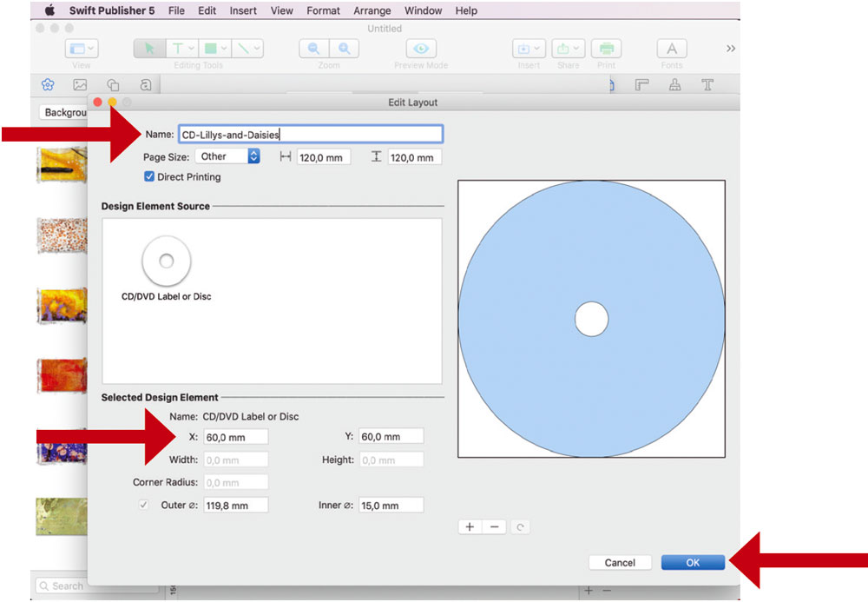Toggle Preview Mode eye icon
Screen dimensions: 868x602
click(421, 49)
